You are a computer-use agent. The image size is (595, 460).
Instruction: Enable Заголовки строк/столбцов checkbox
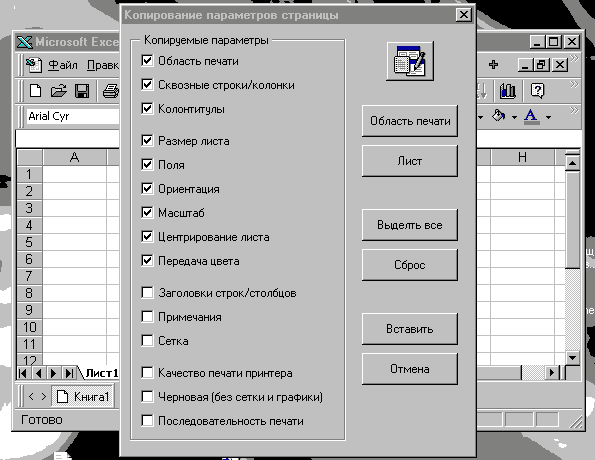pyautogui.click(x=147, y=293)
